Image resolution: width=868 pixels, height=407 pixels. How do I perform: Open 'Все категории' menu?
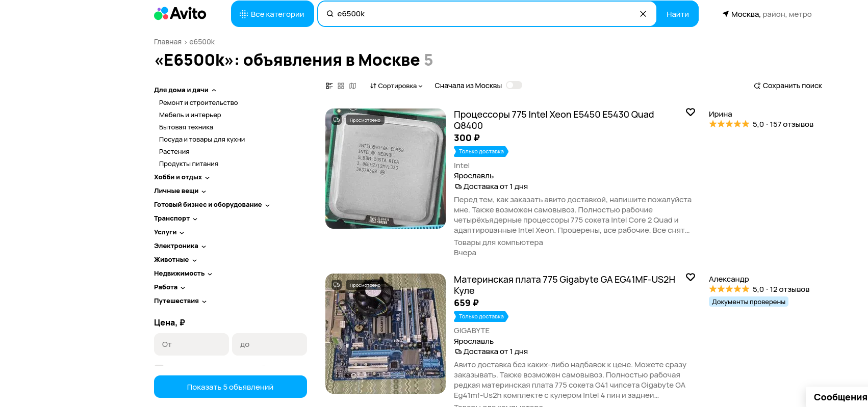272,14
